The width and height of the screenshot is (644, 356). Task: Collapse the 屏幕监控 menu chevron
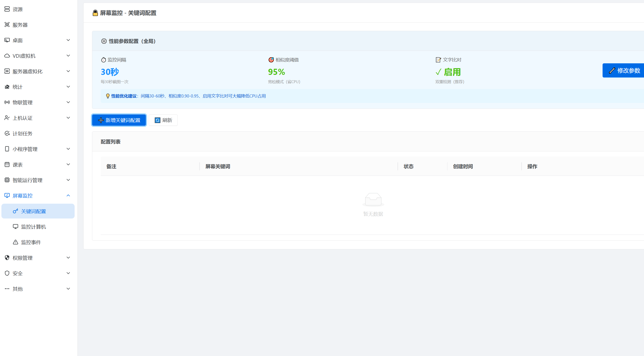pos(68,195)
